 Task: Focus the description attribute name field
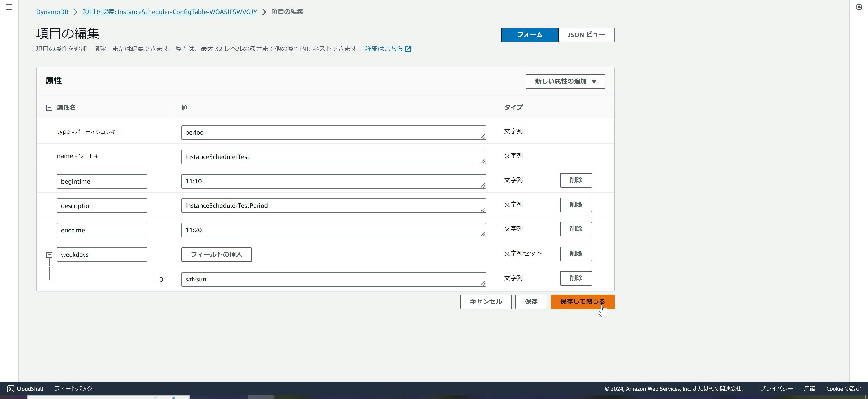tap(102, 206)
